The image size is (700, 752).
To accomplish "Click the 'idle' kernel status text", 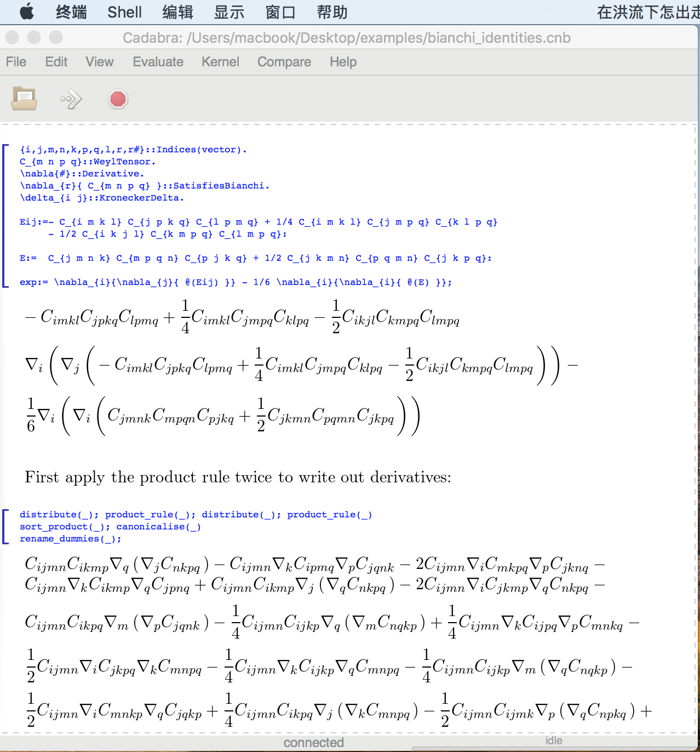I will (554, 740).
